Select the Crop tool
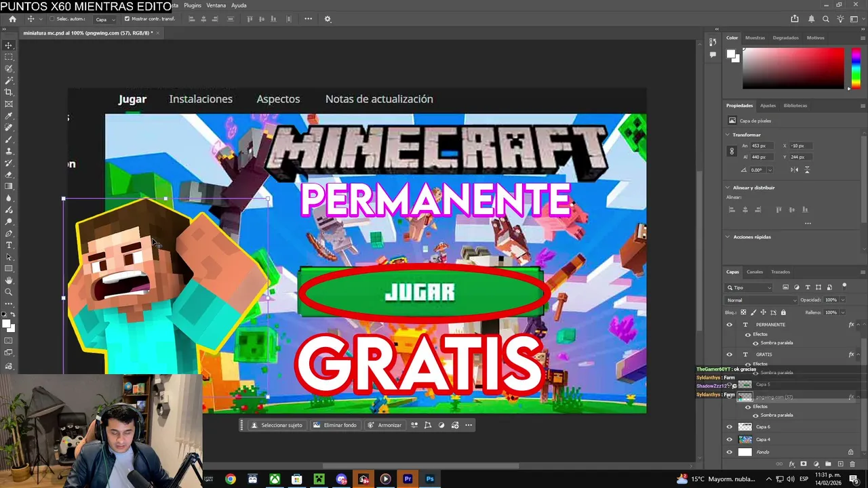This screenshot has height=488, width=868. [x=9, y=92]
